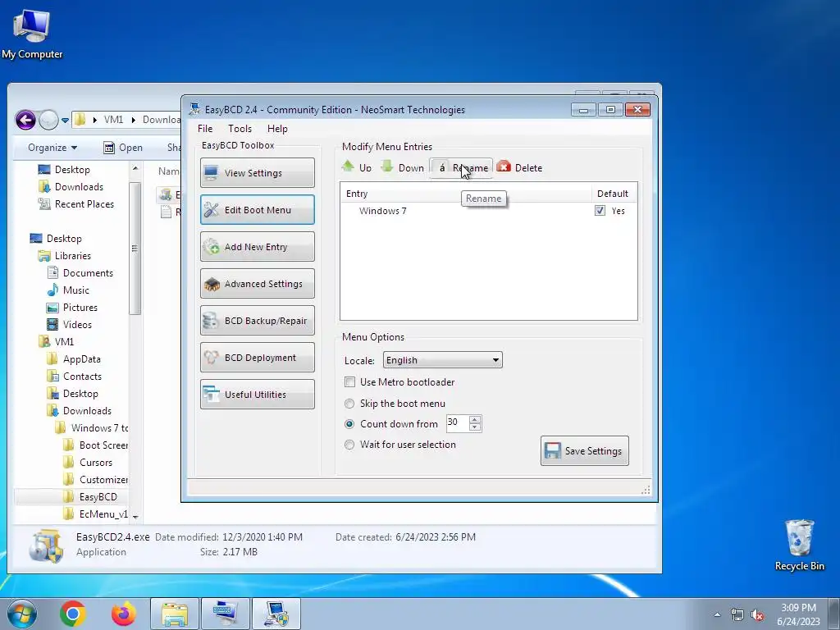Open View Settings in EasyBCD Toolbox

click(257, 172)
